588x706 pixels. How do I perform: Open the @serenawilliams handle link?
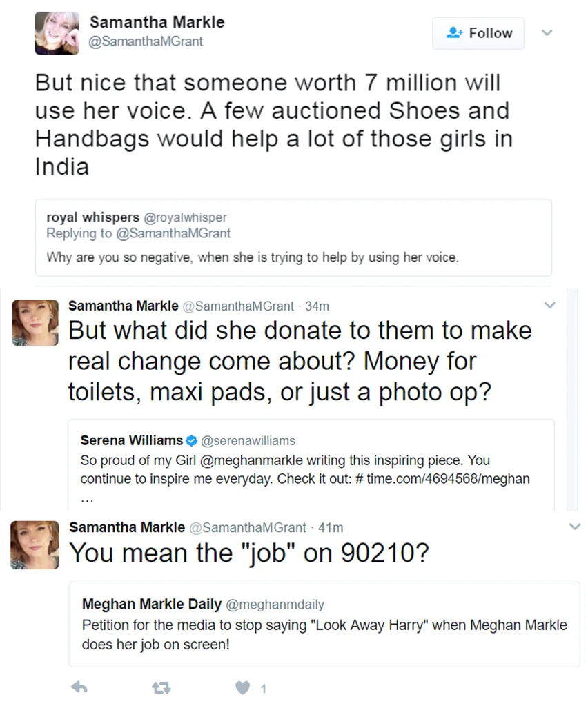tap(248, 441)
